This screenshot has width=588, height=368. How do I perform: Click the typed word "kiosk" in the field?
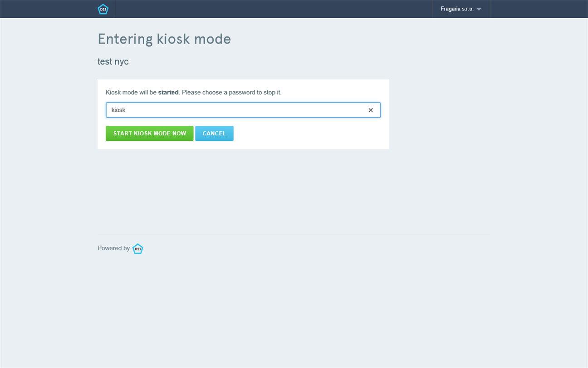(118, 110)
